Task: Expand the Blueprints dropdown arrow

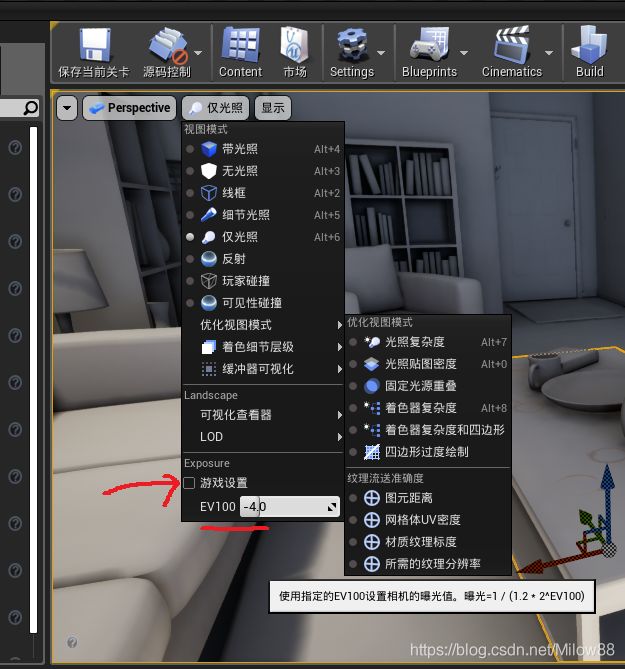Action: [x=464, y=53]
